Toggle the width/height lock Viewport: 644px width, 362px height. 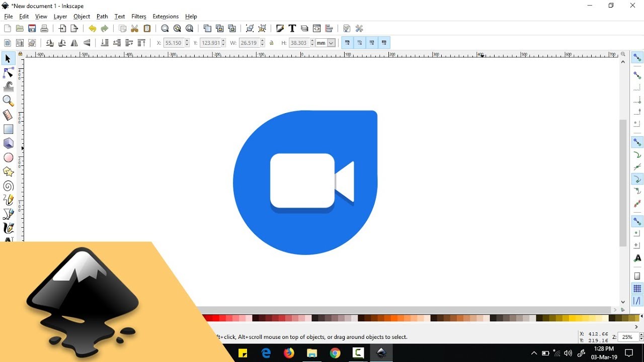point(272,43)
